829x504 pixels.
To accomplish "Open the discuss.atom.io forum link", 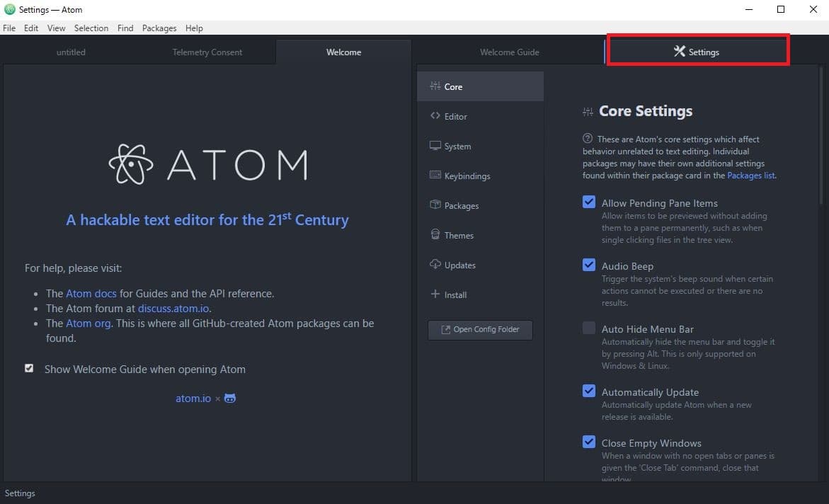I will tap(173, 309).
